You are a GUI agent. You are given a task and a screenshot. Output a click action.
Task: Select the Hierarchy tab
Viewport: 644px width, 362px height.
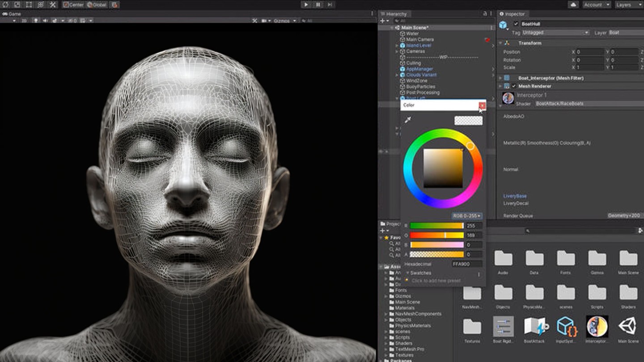click(x=394, y=14)
